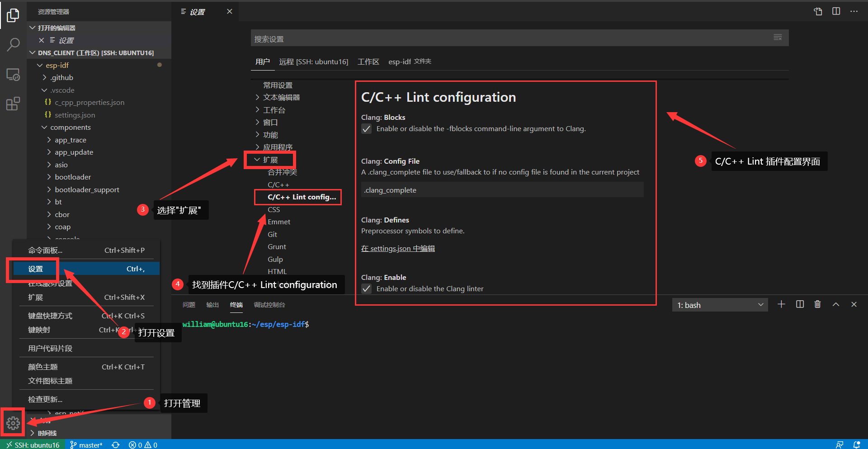
Task: Switch to 问题 panel tab
Action: click(189, 305)
